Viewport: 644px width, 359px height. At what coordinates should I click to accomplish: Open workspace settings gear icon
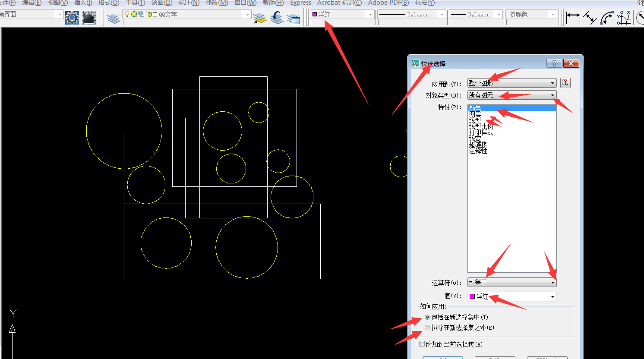[x=72, y=17]
